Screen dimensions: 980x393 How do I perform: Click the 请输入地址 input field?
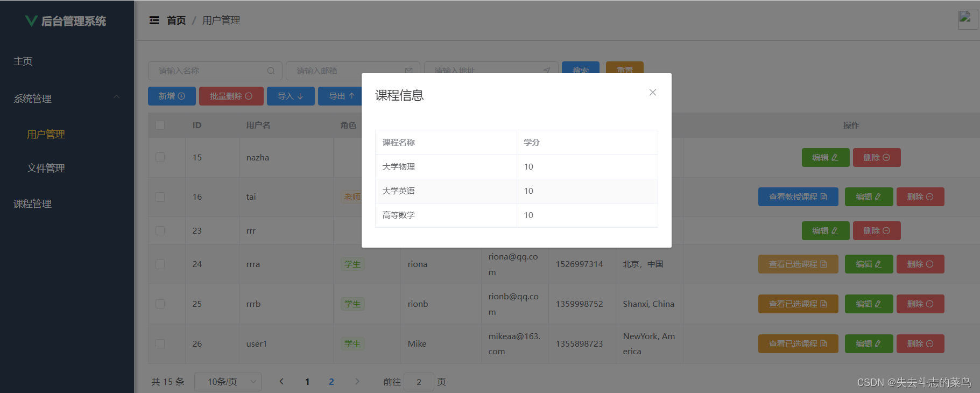(490, 68)
